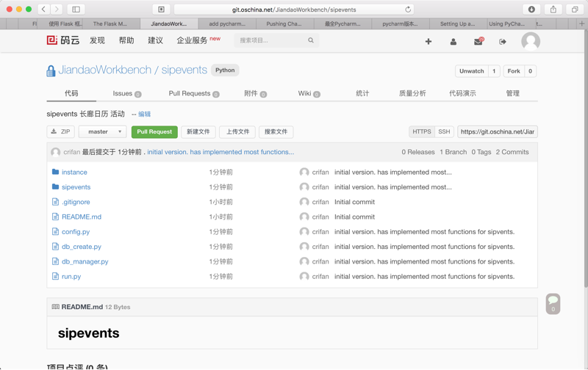Click the round user avatar
The image size is (588, 370).
pos(531,41)
